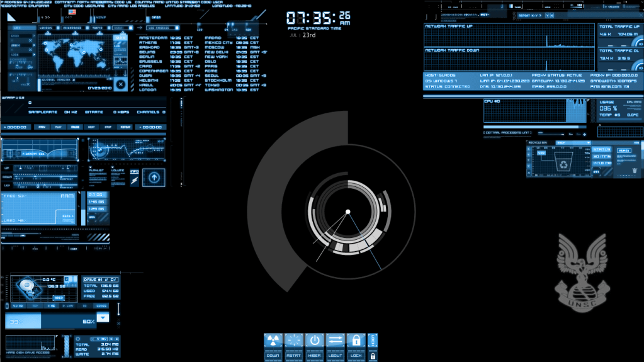Click the small trash can icon in the Recycle Bin panel
This screenshot has height=362, width=644.
[x=635, y=170]
